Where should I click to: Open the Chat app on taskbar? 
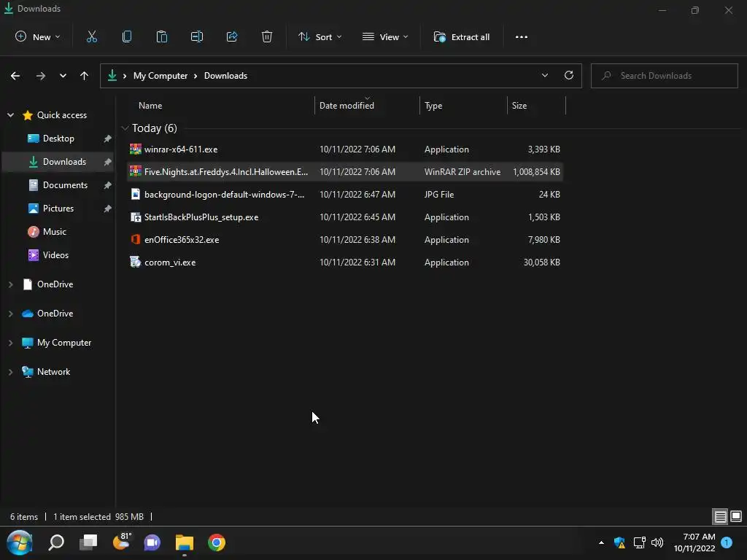[152, 542]
